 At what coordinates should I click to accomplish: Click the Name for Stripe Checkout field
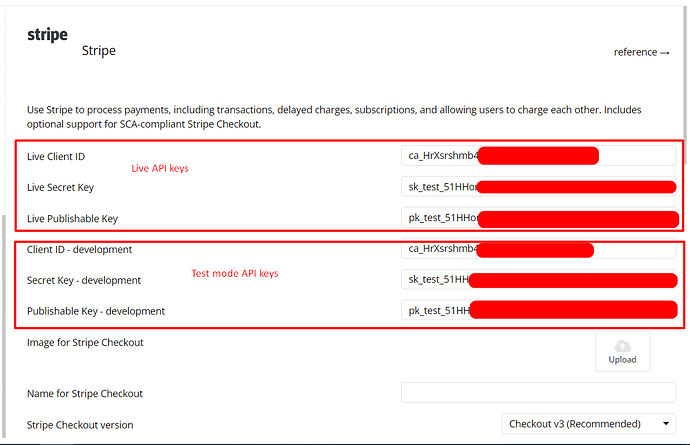(x=538, y=393)
